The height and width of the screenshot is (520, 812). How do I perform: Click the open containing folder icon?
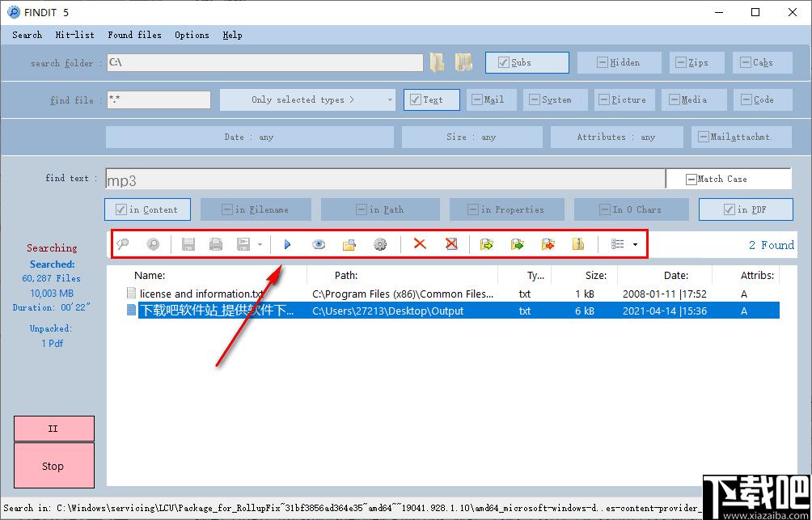pos(349,244)
